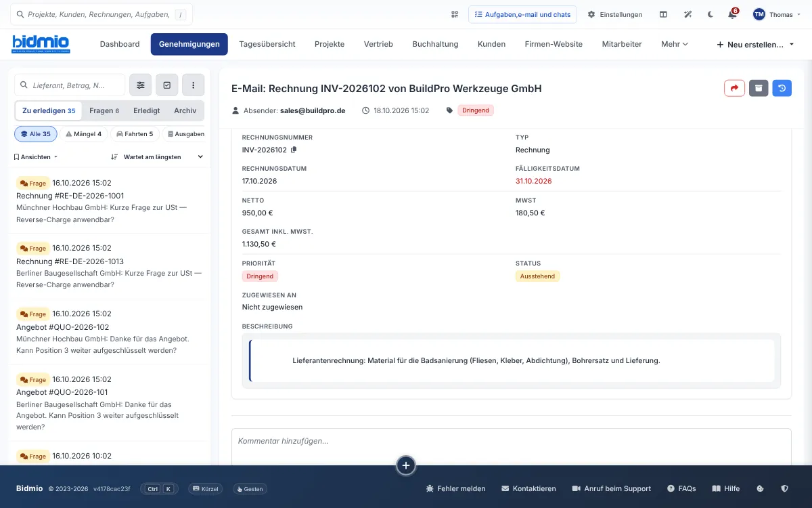Filter by Fahrten 5 chip
Screen dimensions: 812x508
pos(135,134)
